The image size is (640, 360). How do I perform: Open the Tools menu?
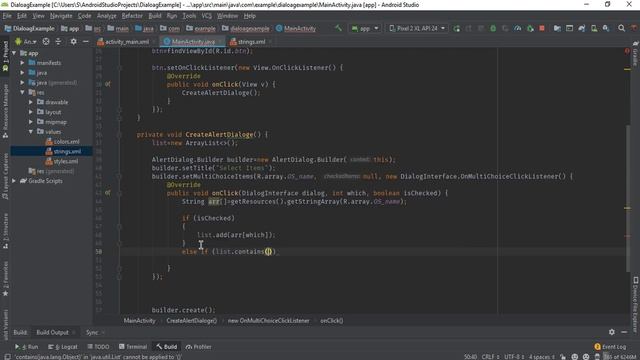[x=189, y=16]
